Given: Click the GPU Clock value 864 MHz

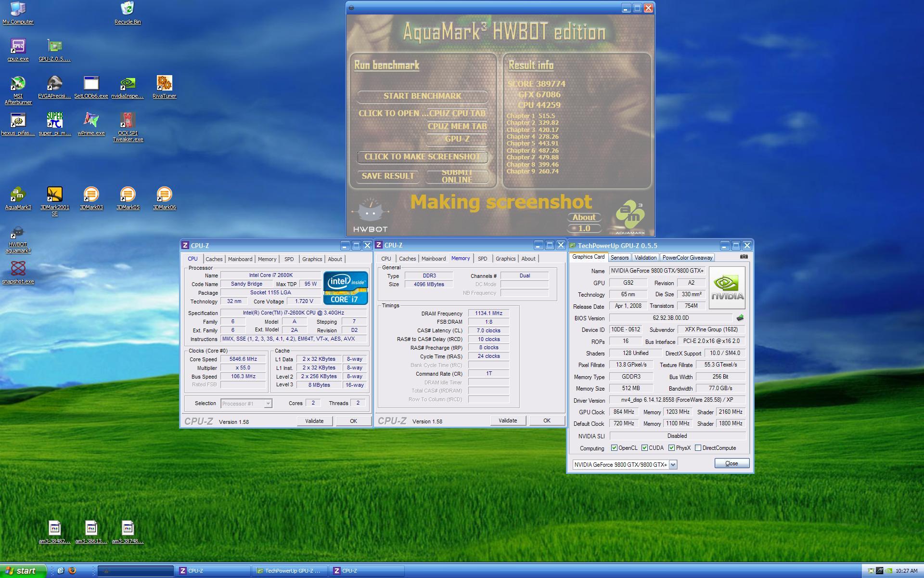Looking at the screenshot, I should [x=624, y=412].
